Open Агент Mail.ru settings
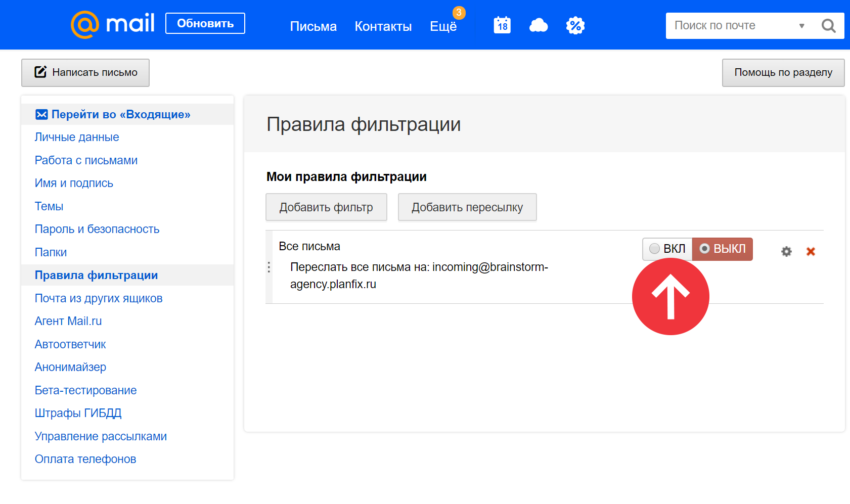Viewport: 850px width, 504px height. pos(68,321)
